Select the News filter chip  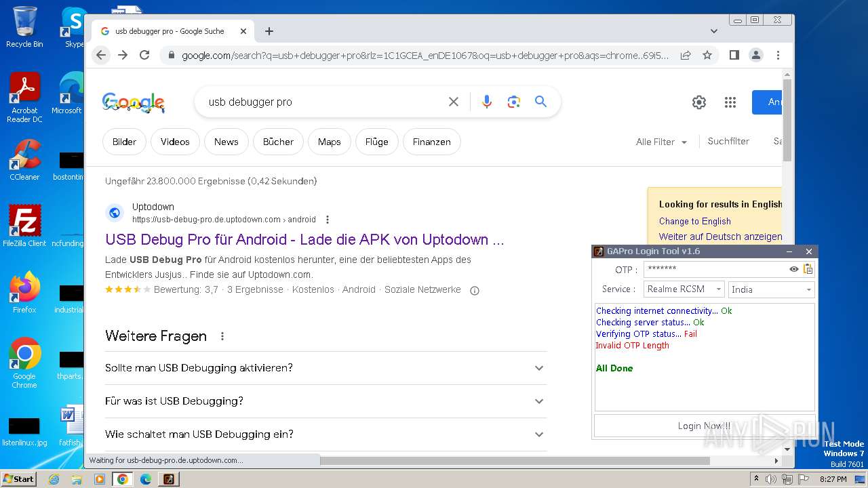[226, 142]
